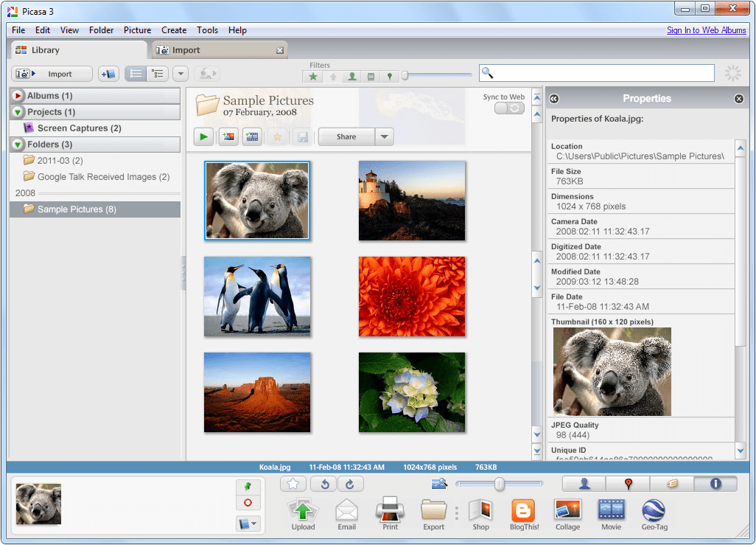
Task: Switch to the Import tab
Action: [x=186, y=50]
